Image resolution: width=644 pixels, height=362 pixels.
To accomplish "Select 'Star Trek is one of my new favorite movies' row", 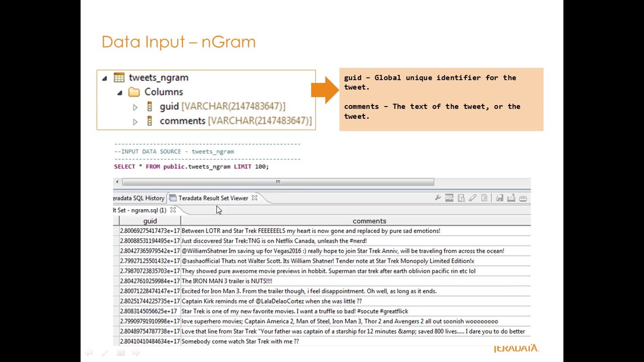I will [322, 311].
